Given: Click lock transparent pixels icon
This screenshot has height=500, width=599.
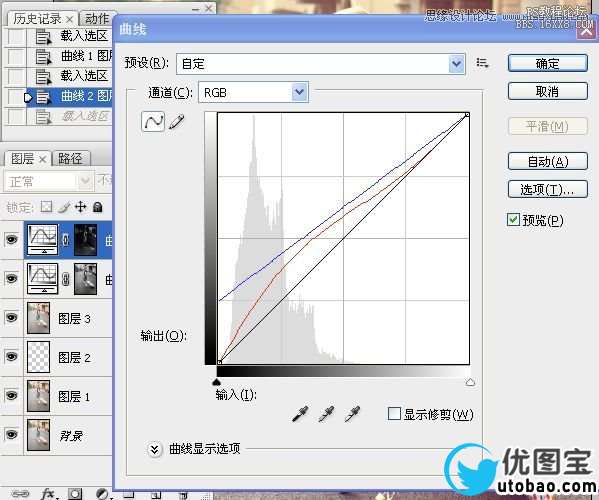Looking at the screenshot, I should click(x=46, y=207).
